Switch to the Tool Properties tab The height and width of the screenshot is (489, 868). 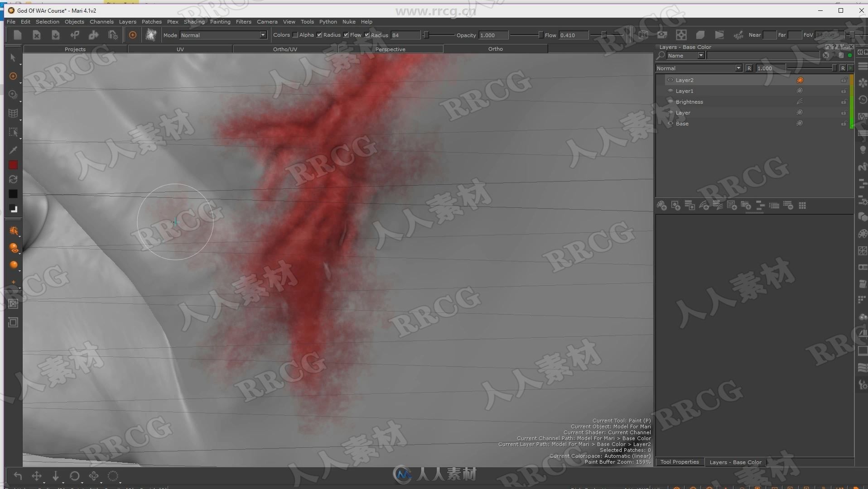click(x=680, y=462)
